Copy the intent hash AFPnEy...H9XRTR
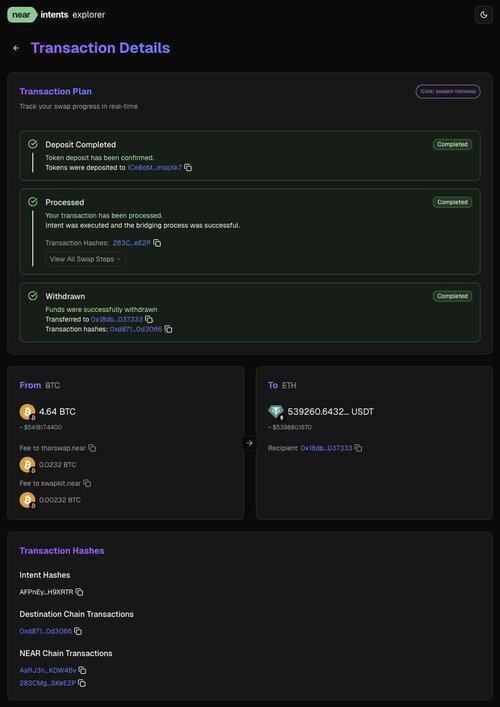The width and height of the screenshot is (500, 707). pos(79,592)
